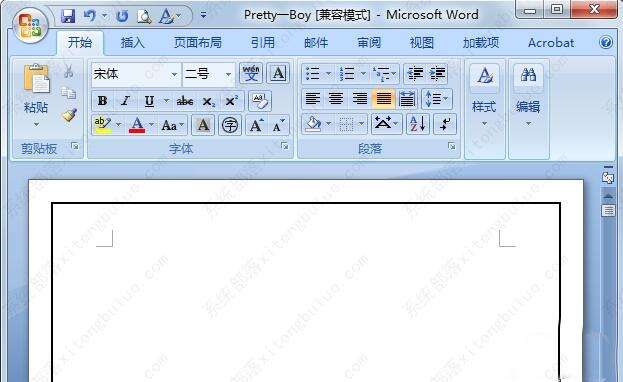Viewport: 623px width, 382px height.
Task: Open the 二号 font size dropdown
Action: click(228, 74)
